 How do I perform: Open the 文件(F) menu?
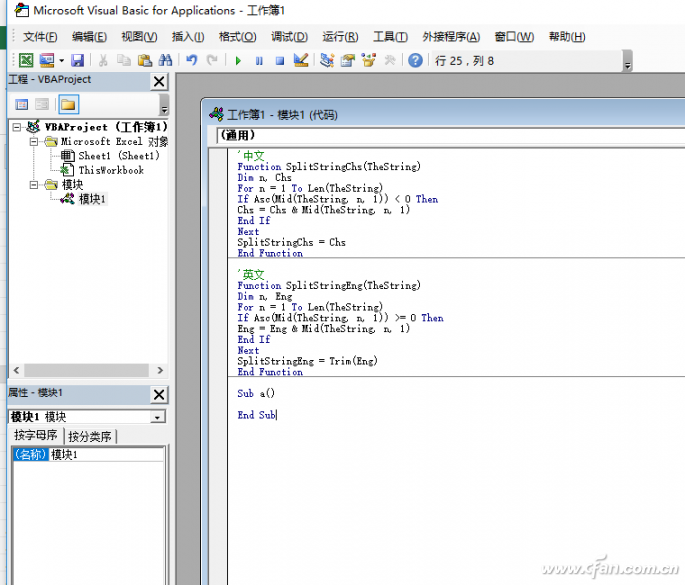[x=40, y=37]
